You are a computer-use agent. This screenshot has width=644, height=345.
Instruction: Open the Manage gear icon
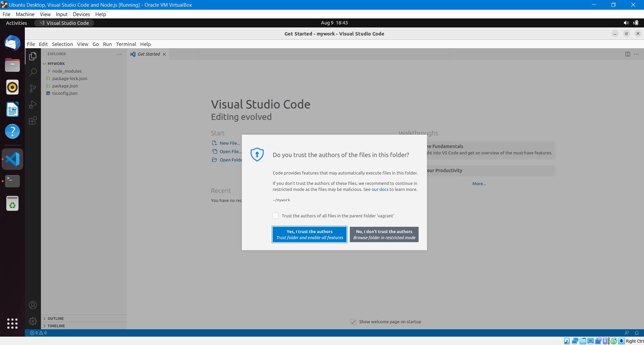tap(33, 321)
